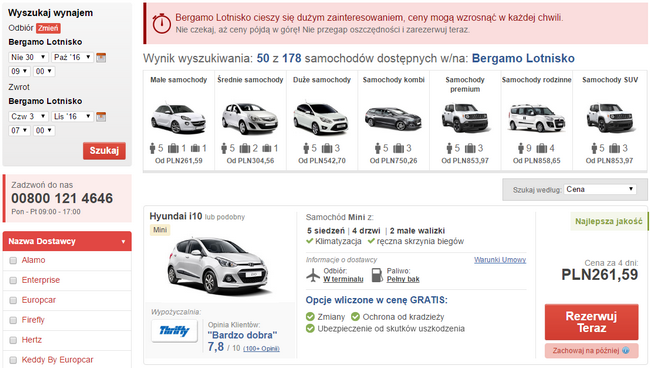Click Zachowaj na później button
Image resolution: width=650 pixels, height=368 pixels.
592,351
